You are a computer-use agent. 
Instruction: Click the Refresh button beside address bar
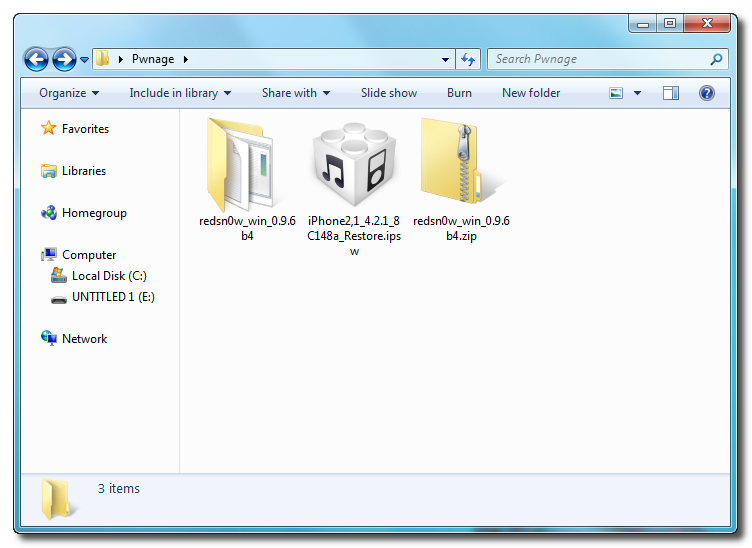coord(468,60)
